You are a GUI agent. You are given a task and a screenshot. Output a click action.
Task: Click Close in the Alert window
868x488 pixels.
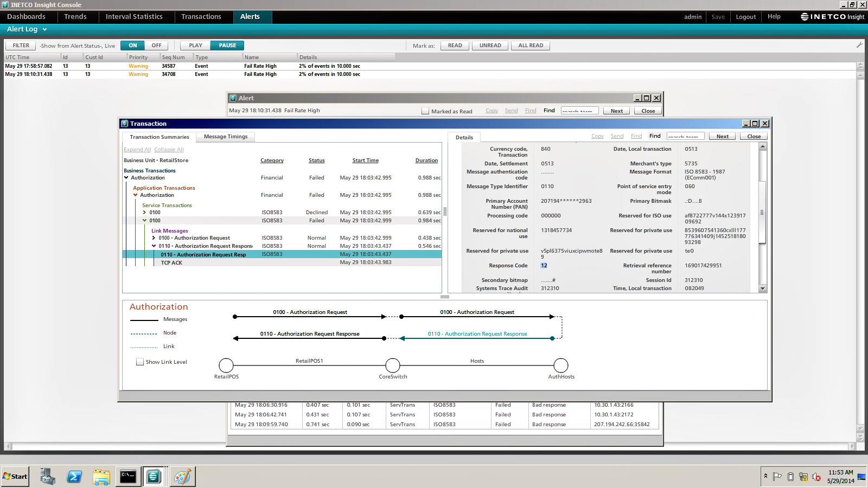pos(648,111)
